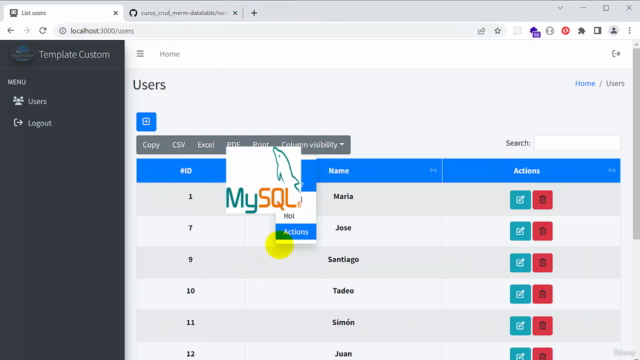The image size is (640, 360).
Task: Sort by the Actions column header
Action: coord(531,171)
